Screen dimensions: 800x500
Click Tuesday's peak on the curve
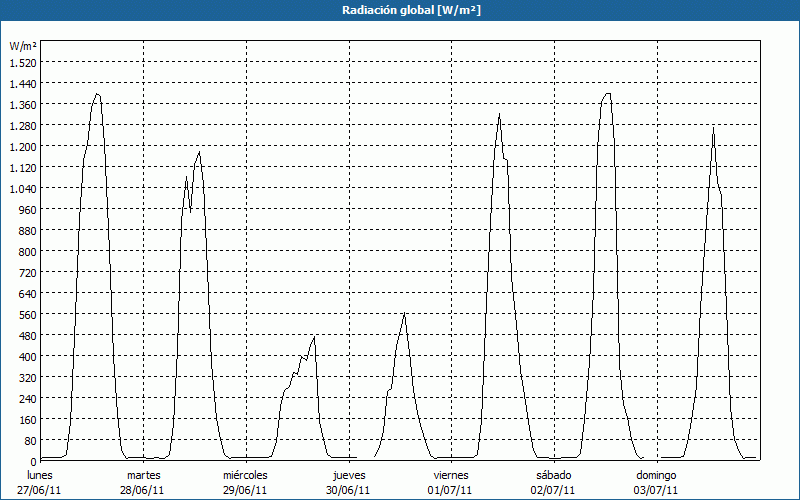199,152
